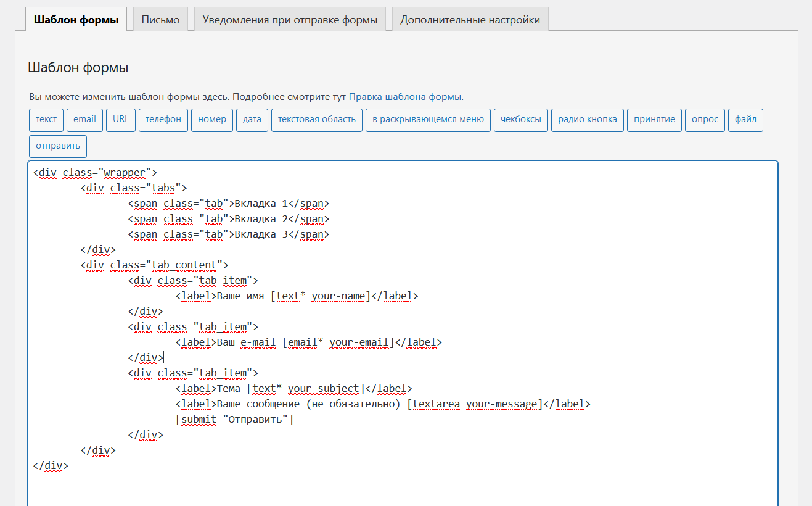Image resolution: width=812 pixels, height=506 pixels.
Task: Insert a текст field tag
Action: point(46,120)
